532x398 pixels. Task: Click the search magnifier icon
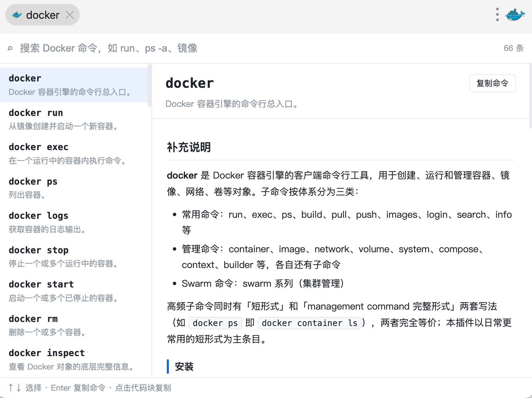[x=10, y=48]
